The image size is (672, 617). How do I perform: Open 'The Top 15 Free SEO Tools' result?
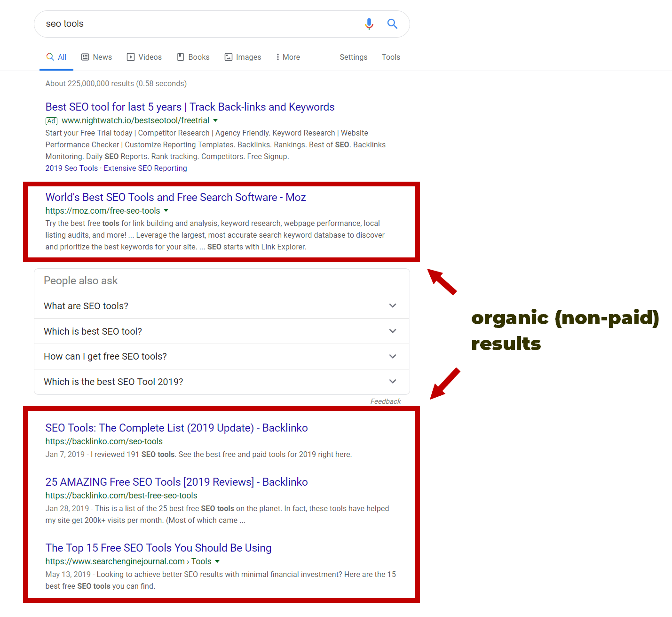(x=158, y=548)
